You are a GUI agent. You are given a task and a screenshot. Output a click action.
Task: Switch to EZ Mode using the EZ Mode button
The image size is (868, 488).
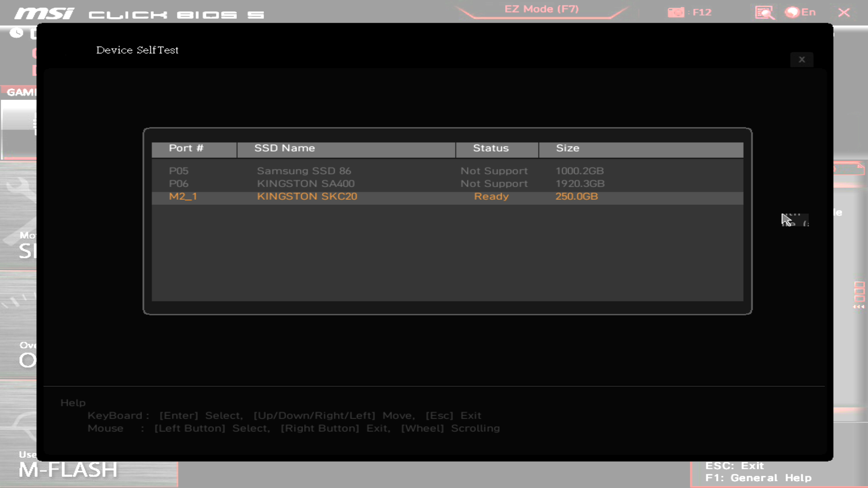[x=542, y=9]
